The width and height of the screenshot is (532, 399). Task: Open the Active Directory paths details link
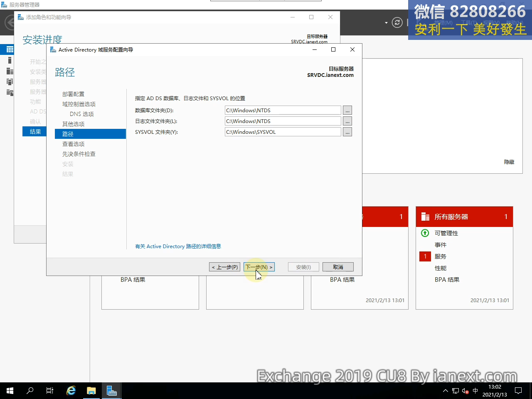(x=178, y=246)
